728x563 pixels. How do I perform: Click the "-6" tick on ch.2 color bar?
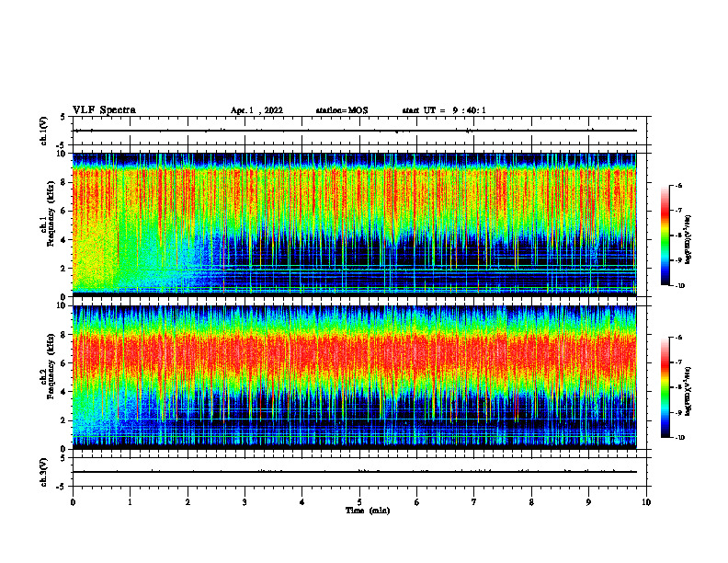678,338
